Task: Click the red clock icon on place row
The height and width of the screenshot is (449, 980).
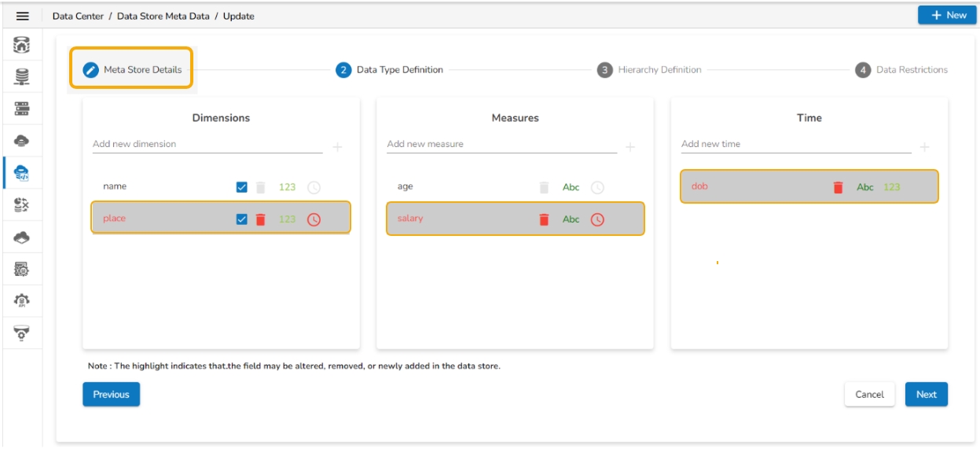Action: tap(314, 219)
